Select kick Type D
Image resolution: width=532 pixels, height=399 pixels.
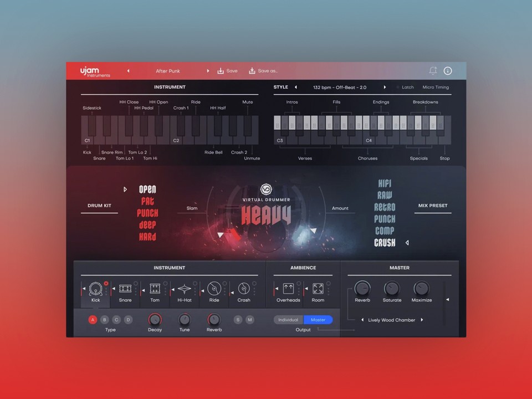[128, 320]
